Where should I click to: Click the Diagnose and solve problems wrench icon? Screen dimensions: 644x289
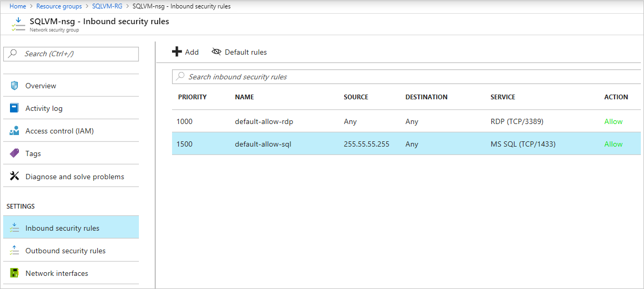tap(14, 177)
